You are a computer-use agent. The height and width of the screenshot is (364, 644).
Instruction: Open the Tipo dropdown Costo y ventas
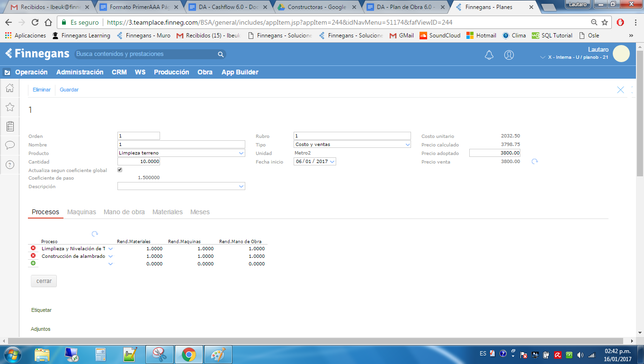pyautogui.click(x=407, y=145)
